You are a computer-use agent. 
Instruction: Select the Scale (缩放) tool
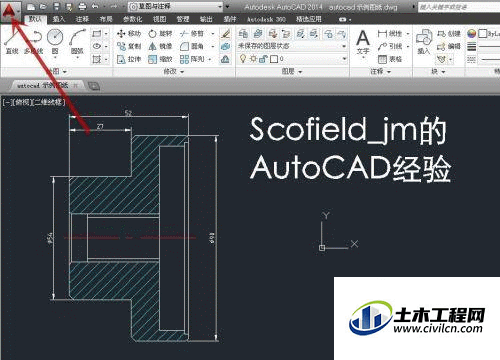tap(160, 59)
